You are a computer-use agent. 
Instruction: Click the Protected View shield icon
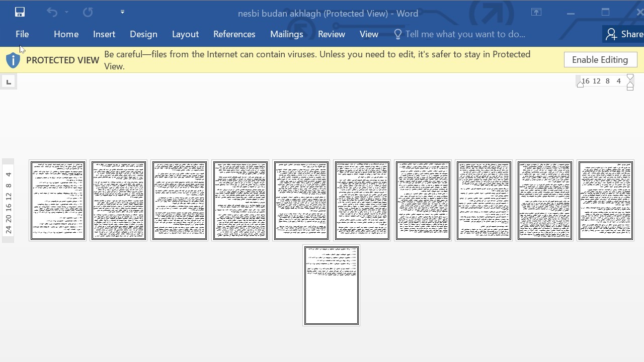point(13,60)
